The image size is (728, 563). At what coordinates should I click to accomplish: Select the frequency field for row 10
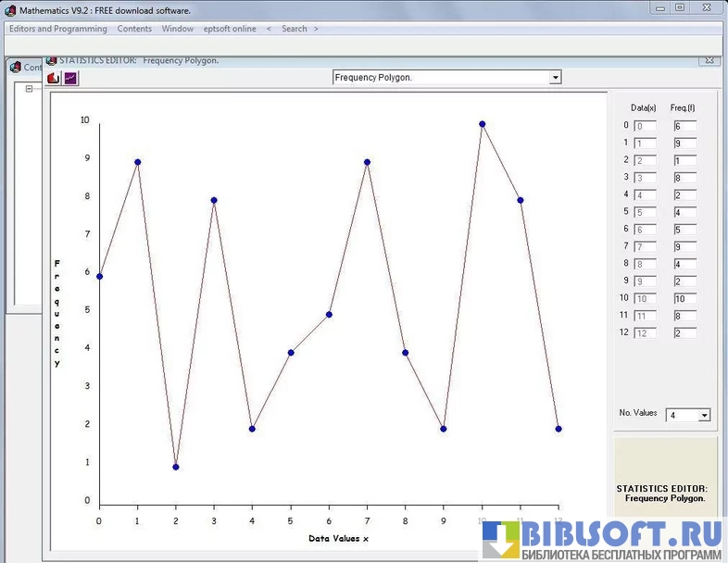coord(684,298)
